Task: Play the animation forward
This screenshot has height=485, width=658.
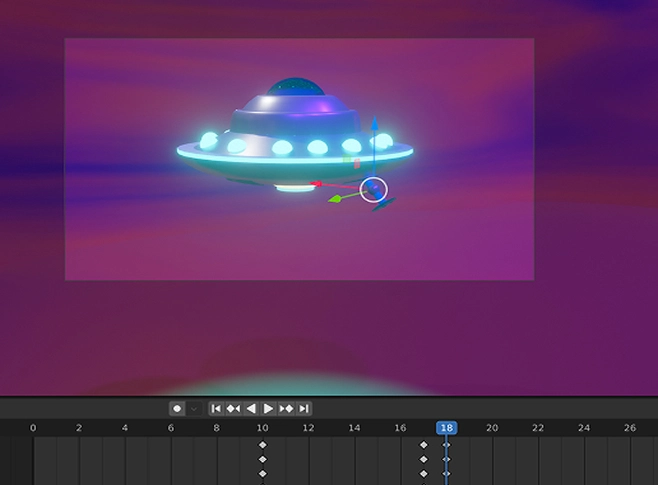Action: pos(268,409)
